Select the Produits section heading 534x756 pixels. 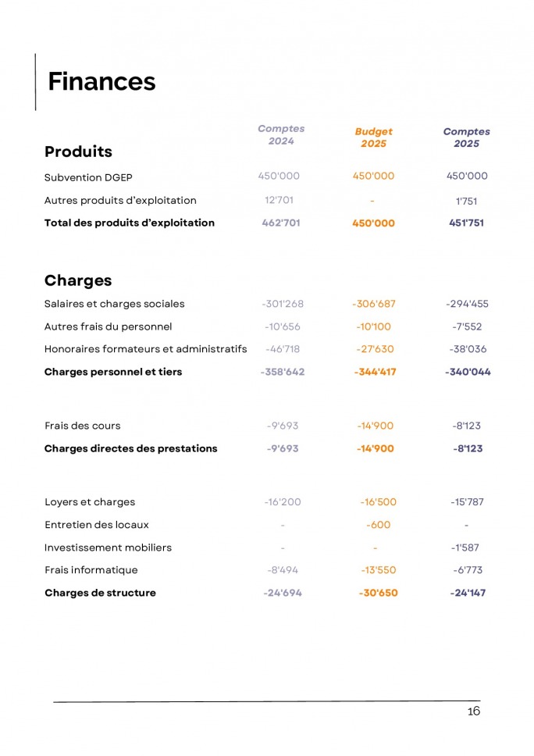click(x=78, y=152)
